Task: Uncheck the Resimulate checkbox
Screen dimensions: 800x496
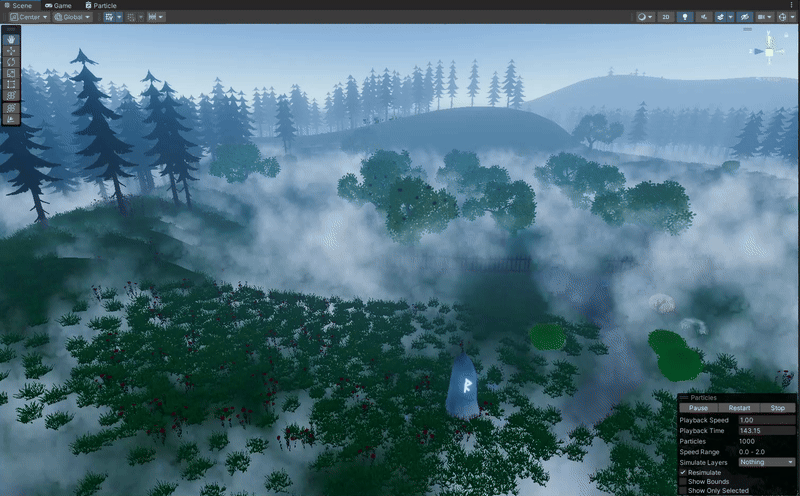Action: (x=683, y=472)
